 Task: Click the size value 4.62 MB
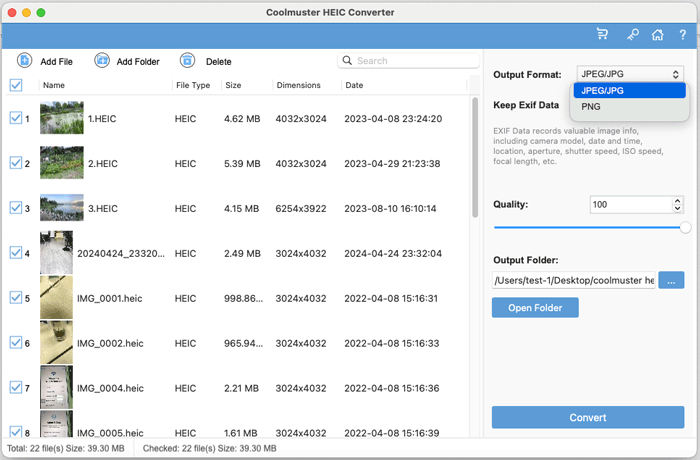tap(242, 119)
